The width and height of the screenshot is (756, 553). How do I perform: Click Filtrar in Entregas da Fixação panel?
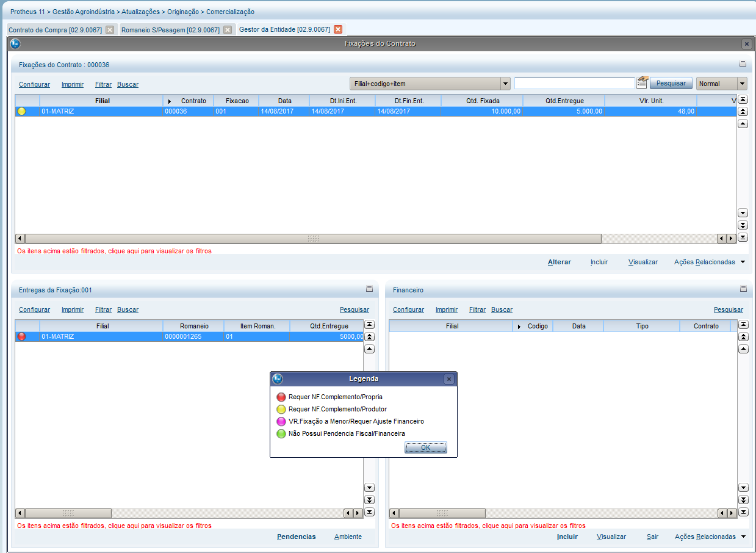click(x=103, y=309)
